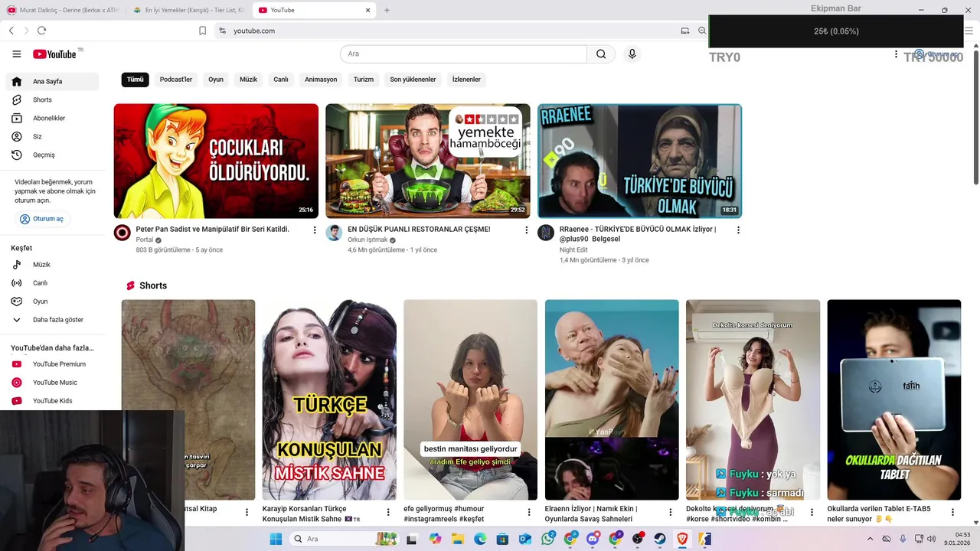Click the Brave browser taskbar icon

pyautogui.click(x=682, y=539)
